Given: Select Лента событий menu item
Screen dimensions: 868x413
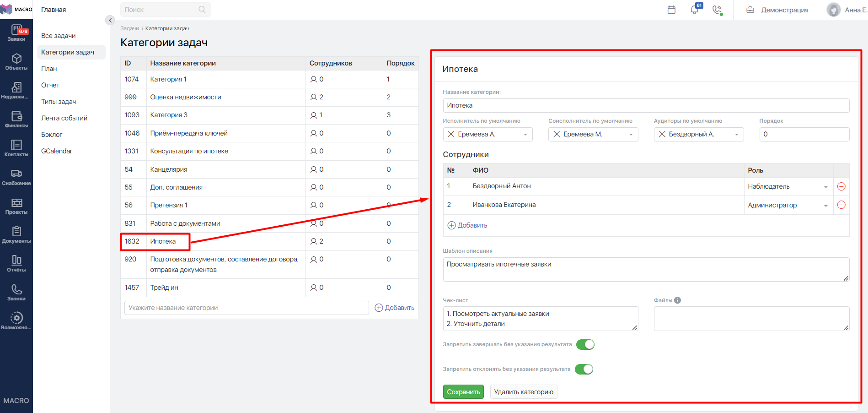Looking at the screenshot, I should (x=64, y=118).
